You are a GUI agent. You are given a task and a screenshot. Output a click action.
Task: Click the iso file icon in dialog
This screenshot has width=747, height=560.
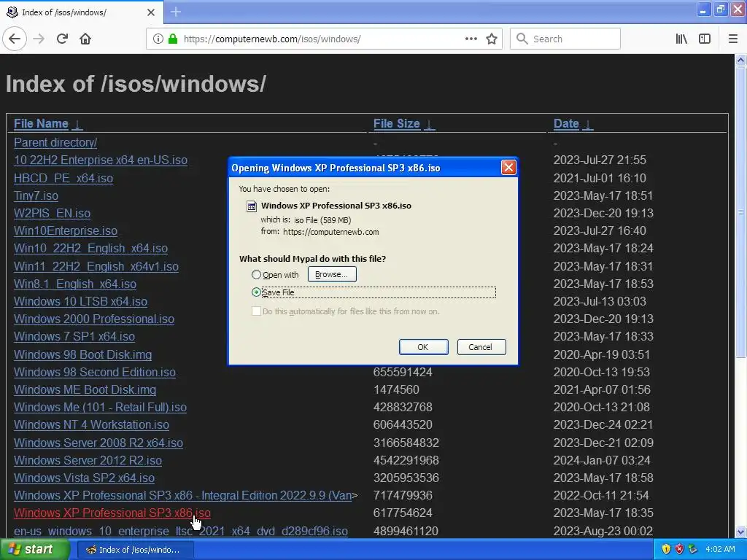(x=251, y=206)
